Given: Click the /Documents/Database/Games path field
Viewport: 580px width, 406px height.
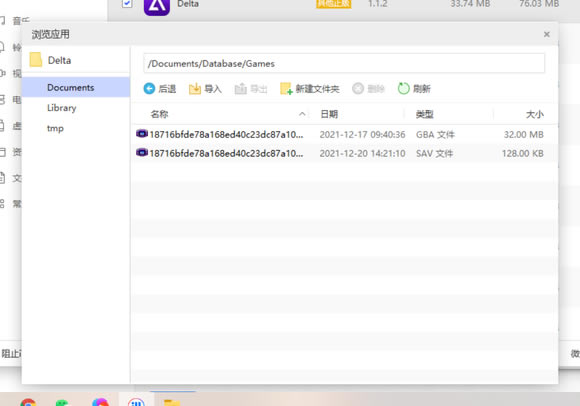Looking at the screenshot, I should 344,63.
